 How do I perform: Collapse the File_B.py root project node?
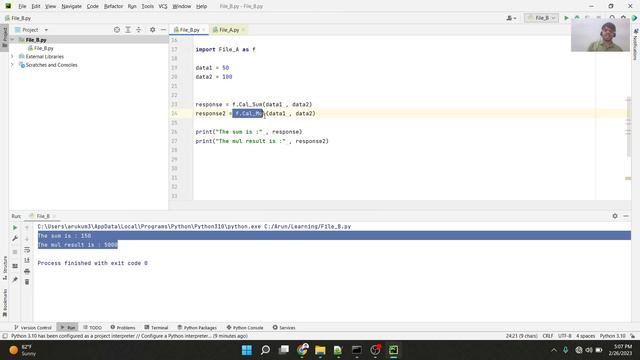click(13, 40)
